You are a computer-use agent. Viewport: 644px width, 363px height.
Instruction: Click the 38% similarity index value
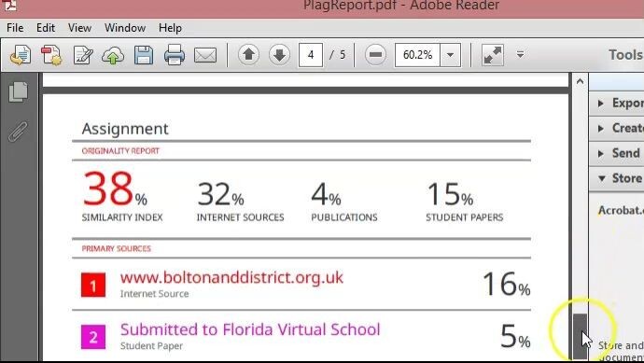[x=115, y=188]
